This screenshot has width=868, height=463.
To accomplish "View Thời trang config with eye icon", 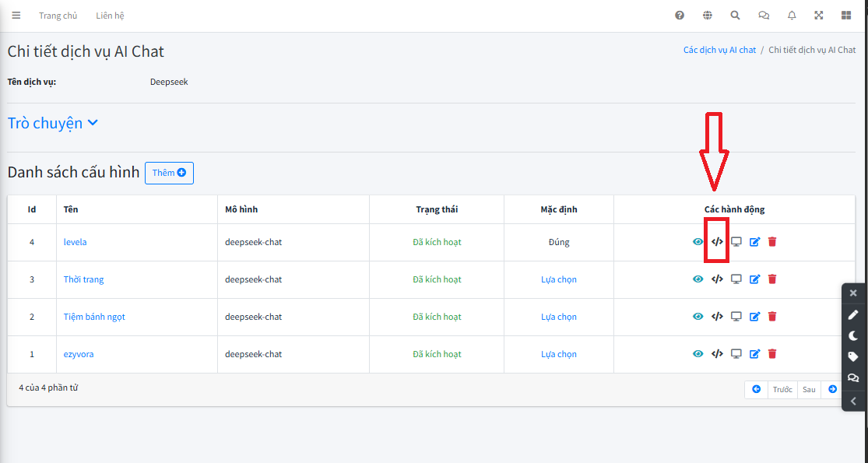I will point(698,279).
